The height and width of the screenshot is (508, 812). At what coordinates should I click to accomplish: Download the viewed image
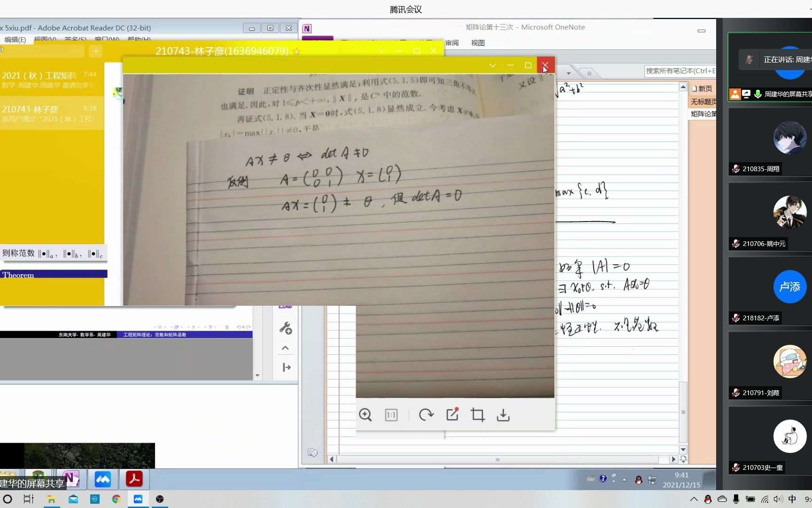click(x=503, y=415)
